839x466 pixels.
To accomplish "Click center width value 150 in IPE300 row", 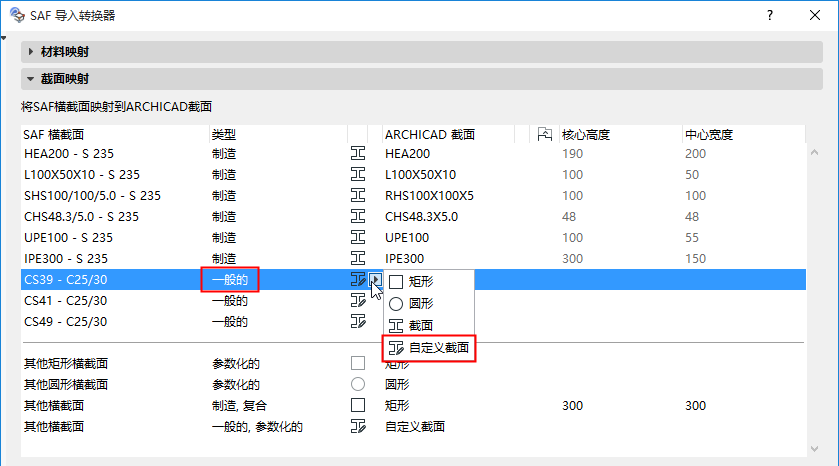I will pos(696,258).
